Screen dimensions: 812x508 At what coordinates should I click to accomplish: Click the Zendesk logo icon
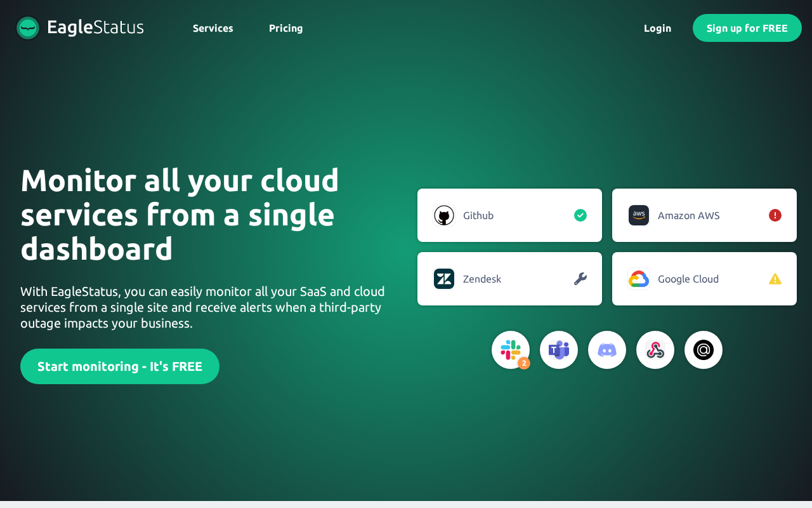coord(444,279)
